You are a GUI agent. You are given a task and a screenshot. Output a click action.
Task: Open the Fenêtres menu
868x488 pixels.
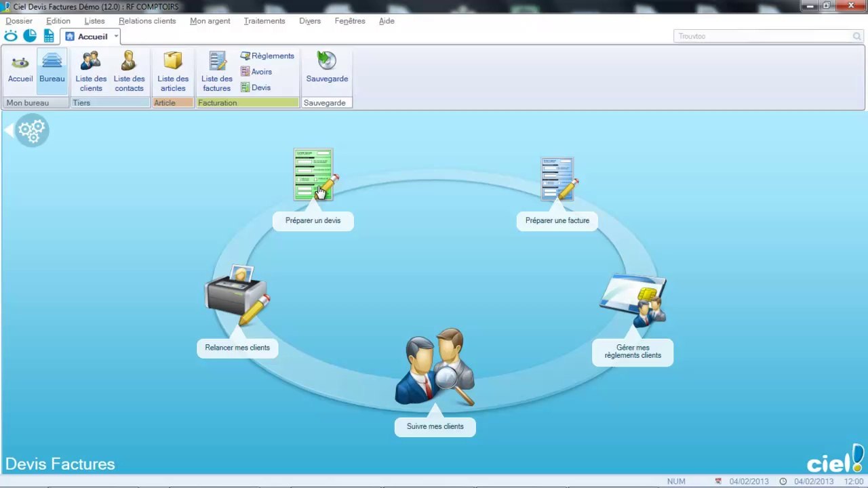point(350,21)
